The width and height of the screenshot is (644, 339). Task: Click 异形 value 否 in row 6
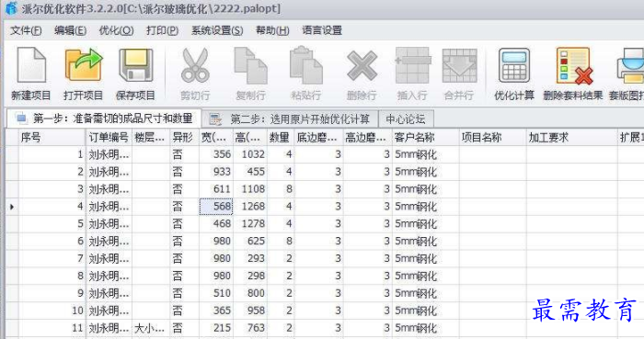(178, 241)
